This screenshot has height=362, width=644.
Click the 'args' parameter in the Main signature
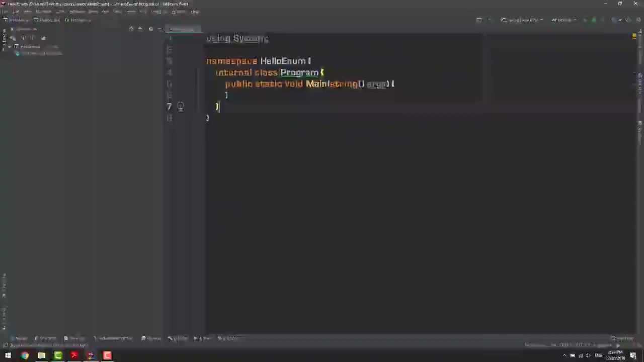click(x=376, y=84)
